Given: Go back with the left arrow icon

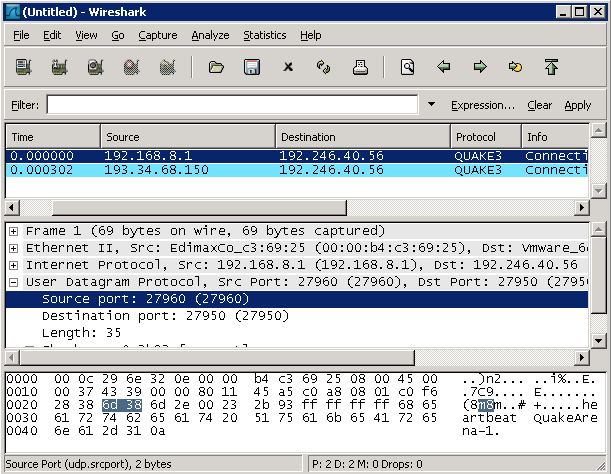Looking at the screenshot, I should tap(444, 68).
